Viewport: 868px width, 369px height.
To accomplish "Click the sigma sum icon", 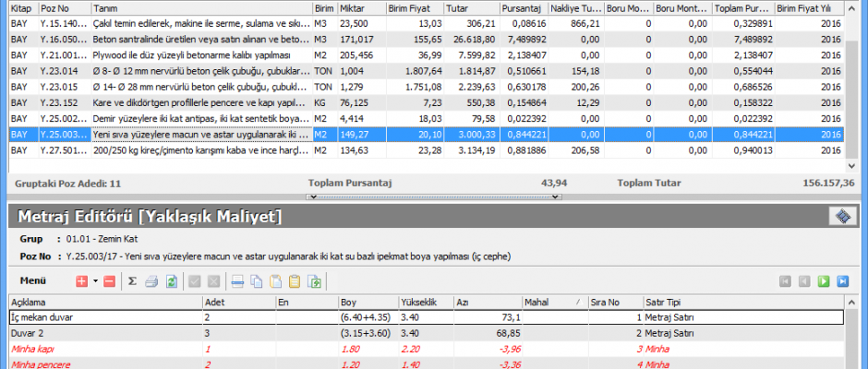I will (132, 280).
